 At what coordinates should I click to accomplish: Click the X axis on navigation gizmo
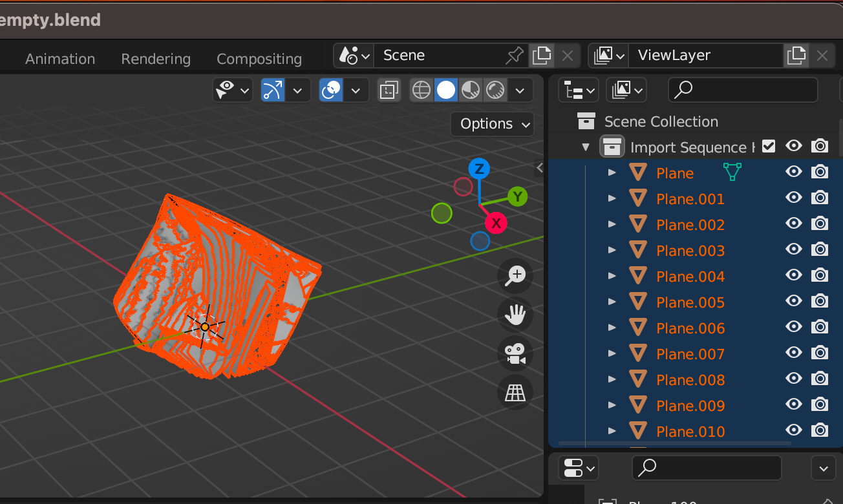tap(496, 224)
